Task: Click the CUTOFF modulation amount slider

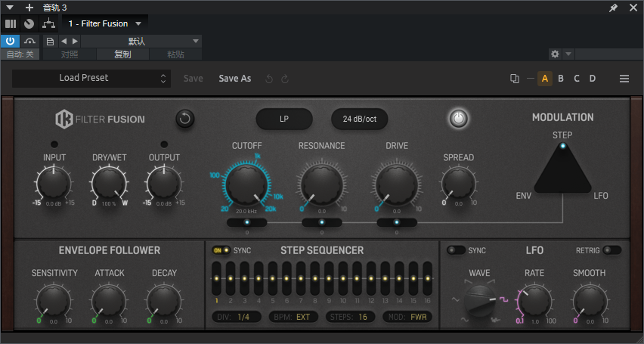Action: (247, 222)
